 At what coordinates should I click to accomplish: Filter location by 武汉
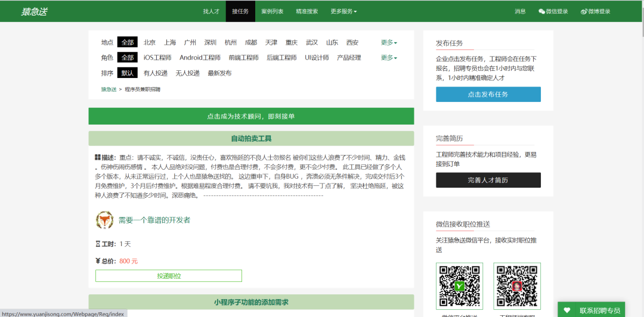click(312, 42)
